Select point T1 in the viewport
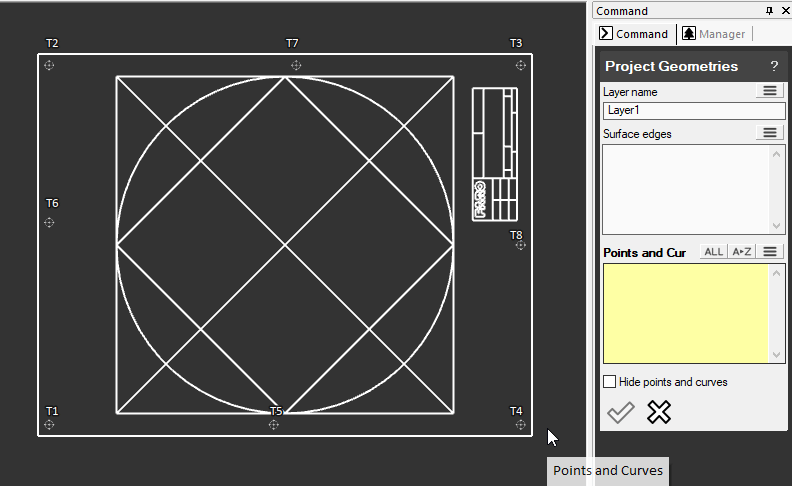This screenshot has width=792, height=486. [x=50, y=425]
